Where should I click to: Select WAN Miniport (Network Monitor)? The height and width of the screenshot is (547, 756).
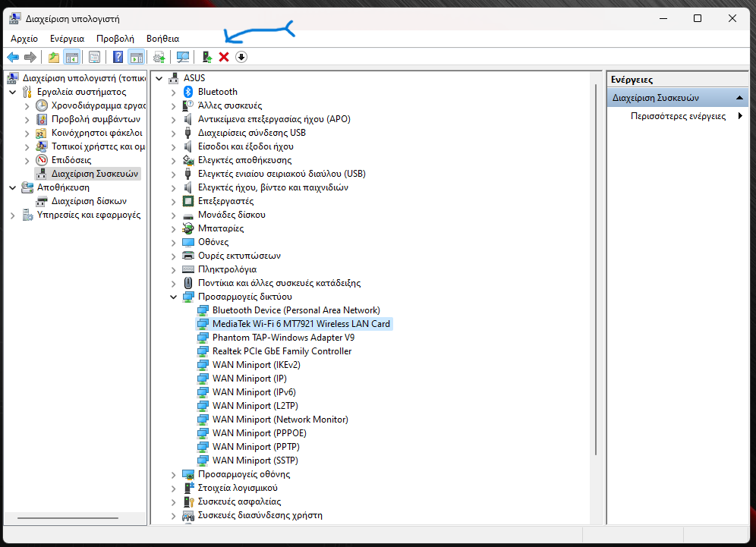[x=280, y=420]
